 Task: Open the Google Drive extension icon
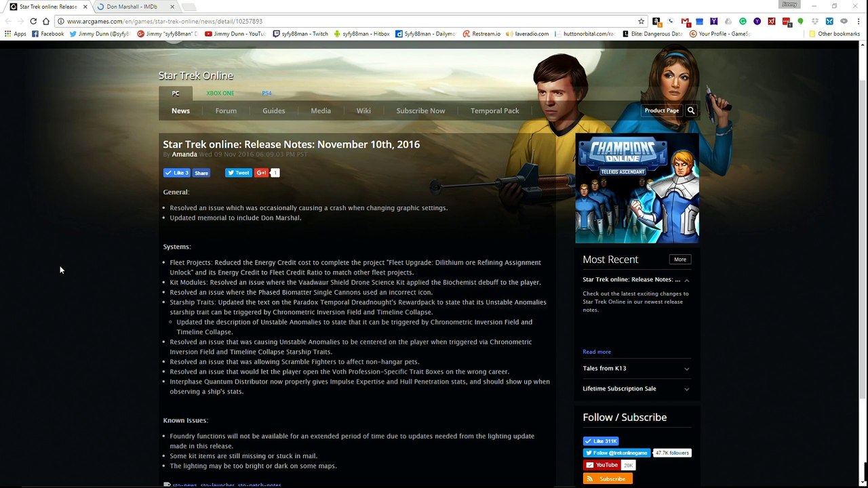point(728,21)
